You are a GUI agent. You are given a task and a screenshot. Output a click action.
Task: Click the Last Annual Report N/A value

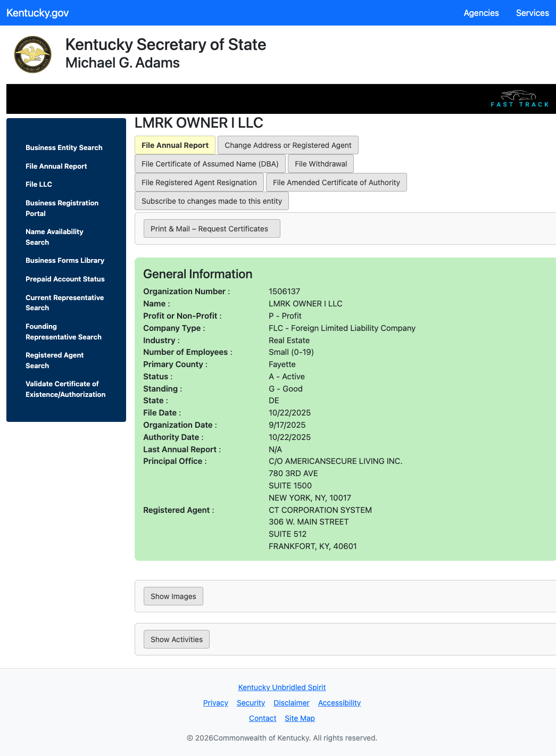click(275, 450)
